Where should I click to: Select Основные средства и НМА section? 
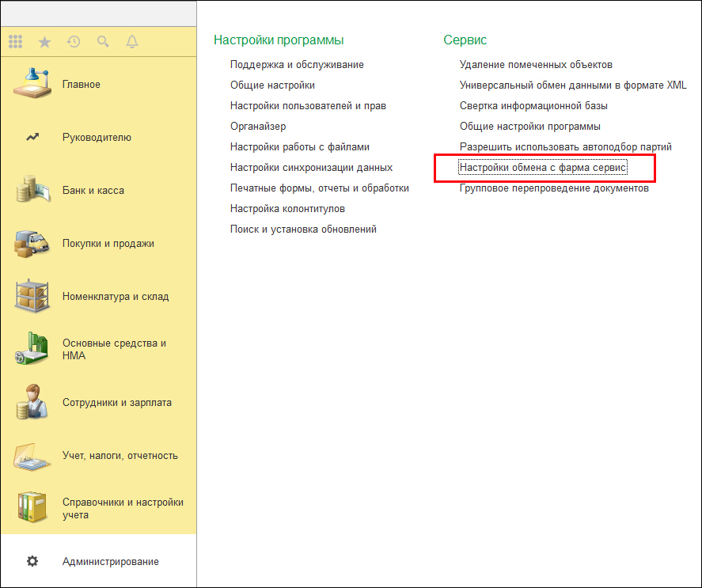pyautogui.click(x=114, y=349)
